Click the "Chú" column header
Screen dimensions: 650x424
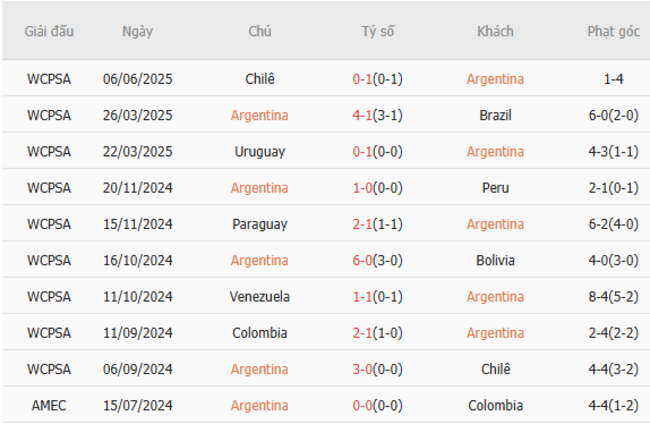259,31
